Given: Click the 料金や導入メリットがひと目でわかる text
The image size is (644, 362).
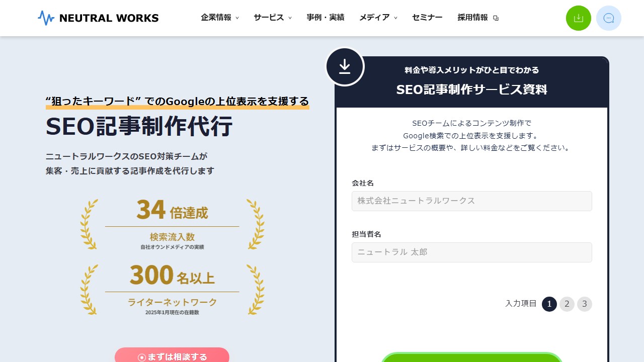Looking at the screenshot, I should (472, 70).
